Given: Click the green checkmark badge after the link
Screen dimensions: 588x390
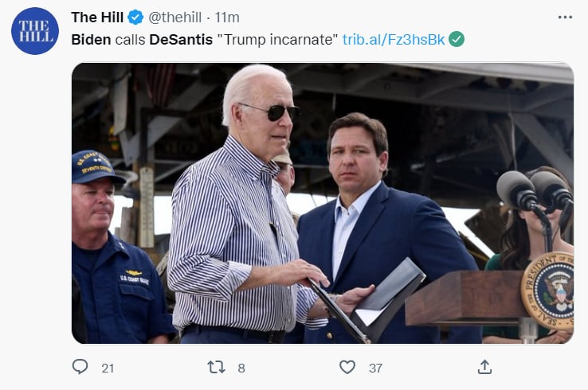Looking at the screenshot, I should point(457,39).
